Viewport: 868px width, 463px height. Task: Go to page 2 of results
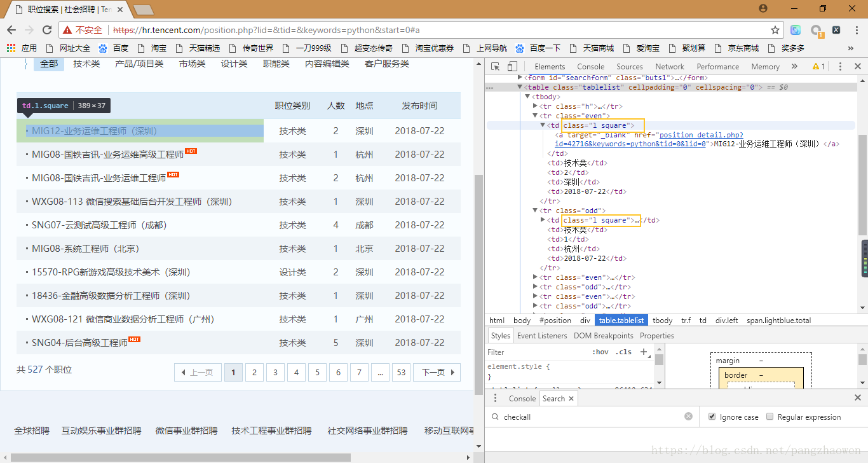(254, 372)
